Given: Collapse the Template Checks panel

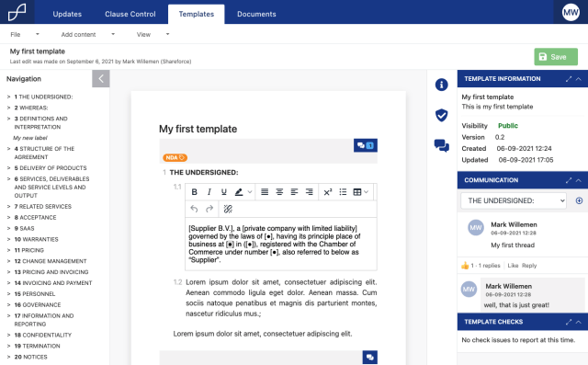Looking at the screenshot, I should (x=579, y=322).
